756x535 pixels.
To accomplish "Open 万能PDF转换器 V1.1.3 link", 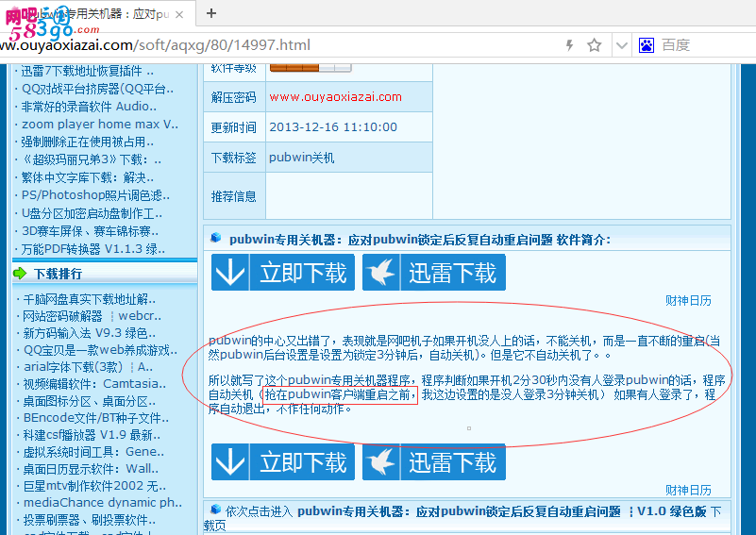I will point(93,249).
